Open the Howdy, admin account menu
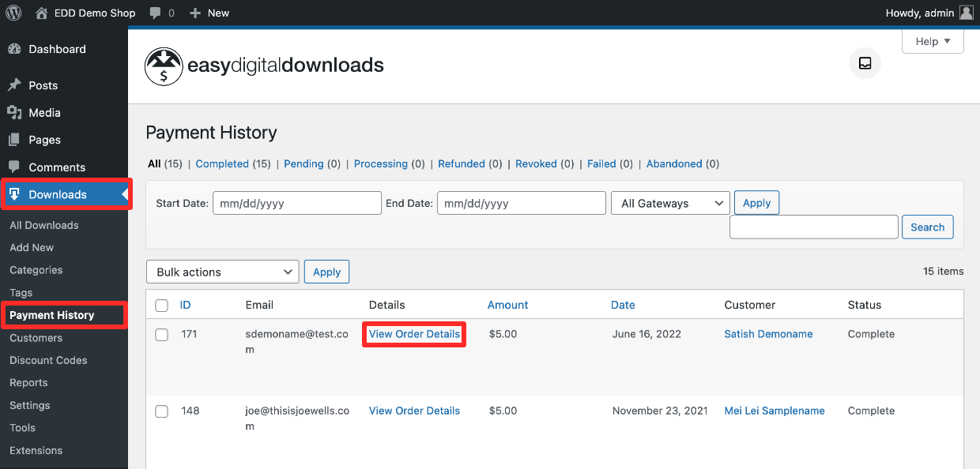 tap(930, 13)
